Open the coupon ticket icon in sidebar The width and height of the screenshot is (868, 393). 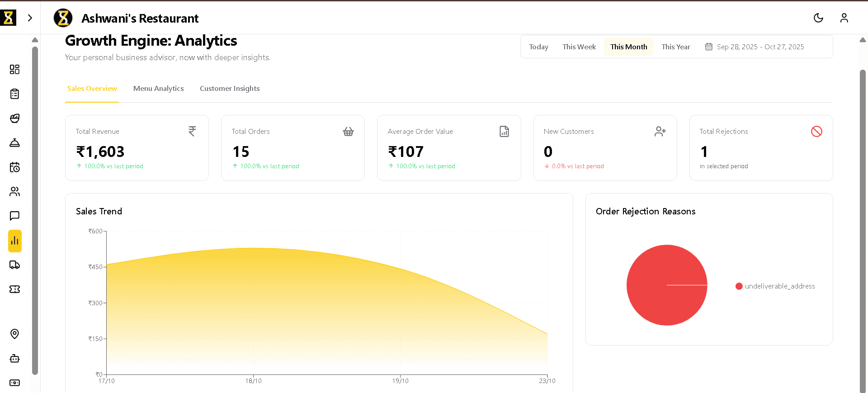(x=14, y=289)
